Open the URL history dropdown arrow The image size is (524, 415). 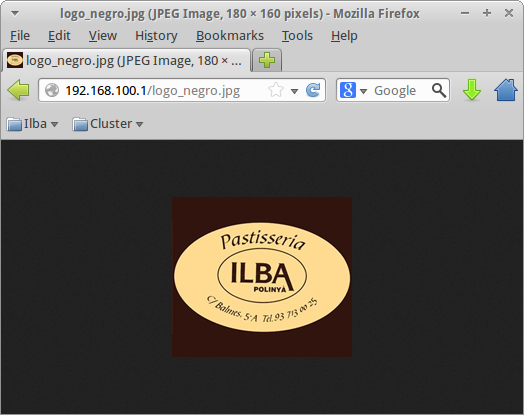[x=294, y=91]
